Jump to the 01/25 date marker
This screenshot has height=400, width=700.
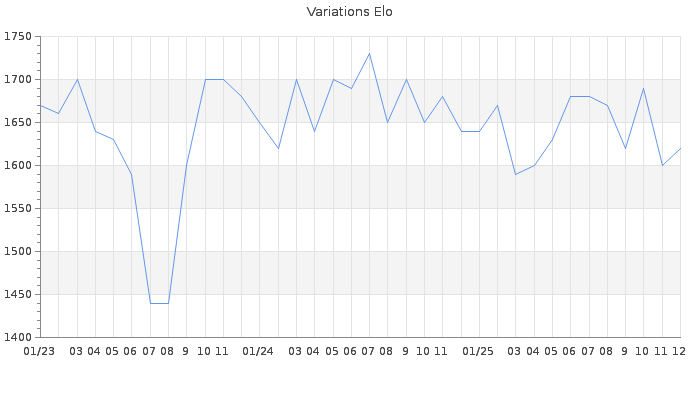pos(478,351)
